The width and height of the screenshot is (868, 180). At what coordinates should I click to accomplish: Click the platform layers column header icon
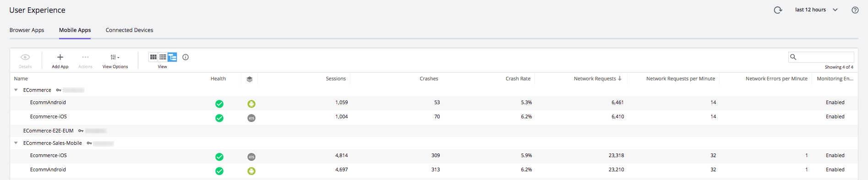tap(250, 79)
